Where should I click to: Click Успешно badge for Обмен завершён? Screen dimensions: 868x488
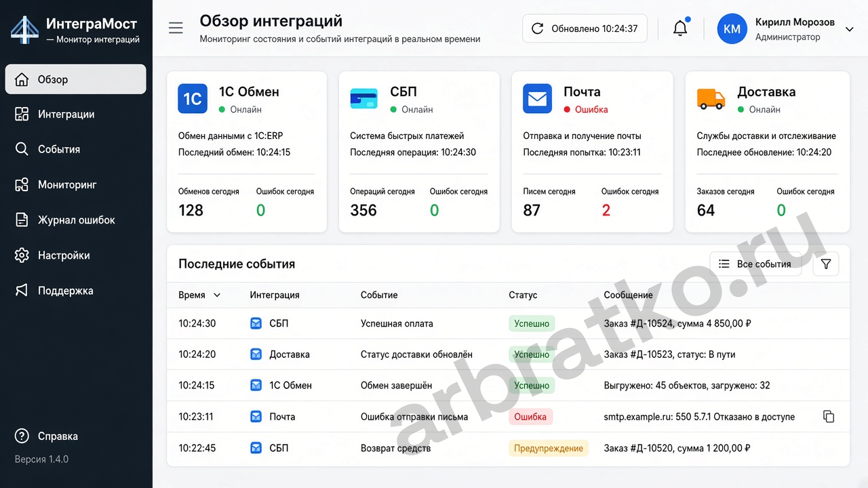(x=532, y=386)
